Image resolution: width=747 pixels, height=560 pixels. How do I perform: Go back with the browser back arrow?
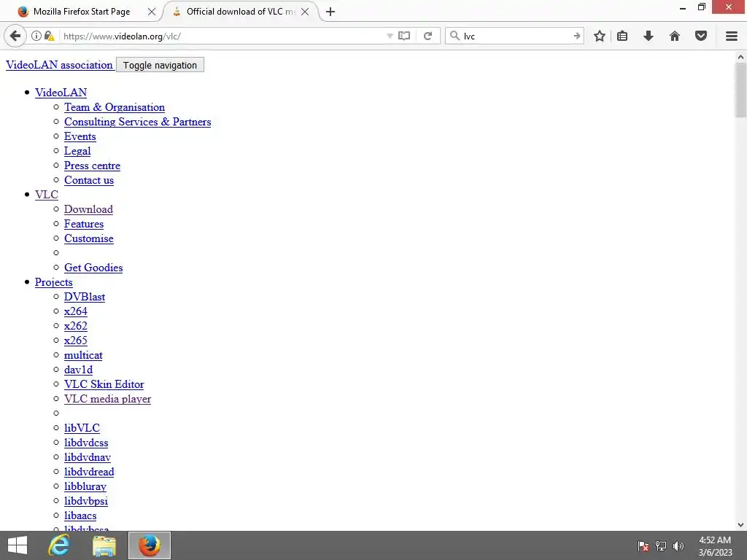tap(15, 36)
